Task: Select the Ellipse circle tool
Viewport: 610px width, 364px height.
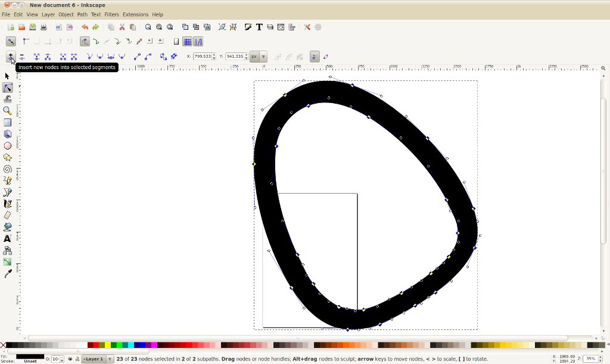Action: pyautogui.click(x=7, y=146)
